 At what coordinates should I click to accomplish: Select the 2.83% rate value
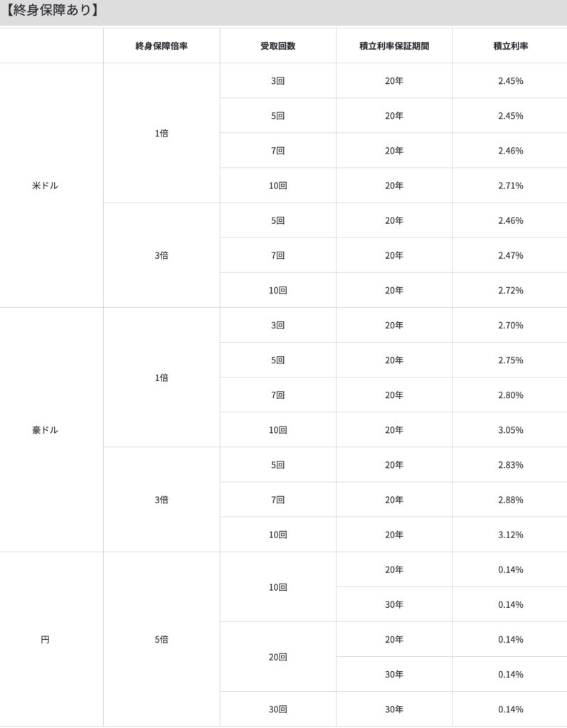coord(511,465)
